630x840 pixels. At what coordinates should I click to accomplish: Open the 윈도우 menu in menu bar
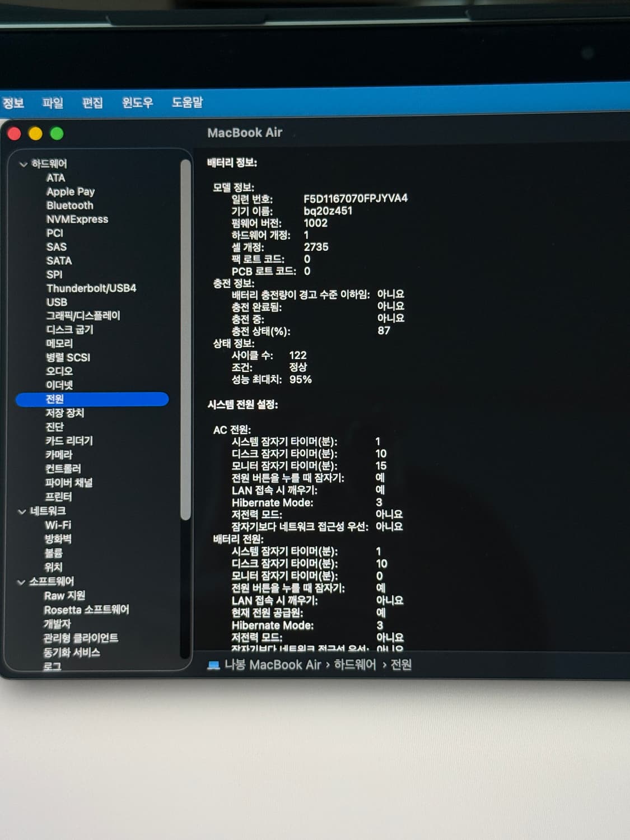[137, 102]
